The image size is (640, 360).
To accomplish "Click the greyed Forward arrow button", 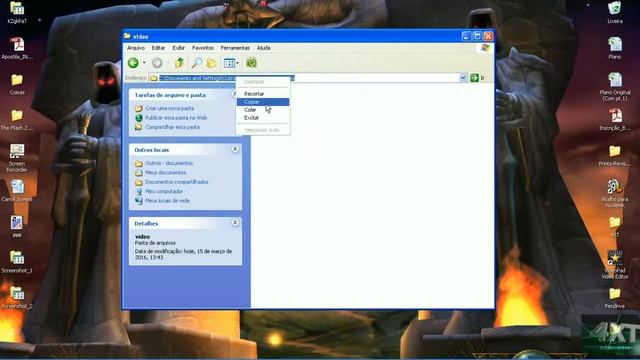I will 157,63.
